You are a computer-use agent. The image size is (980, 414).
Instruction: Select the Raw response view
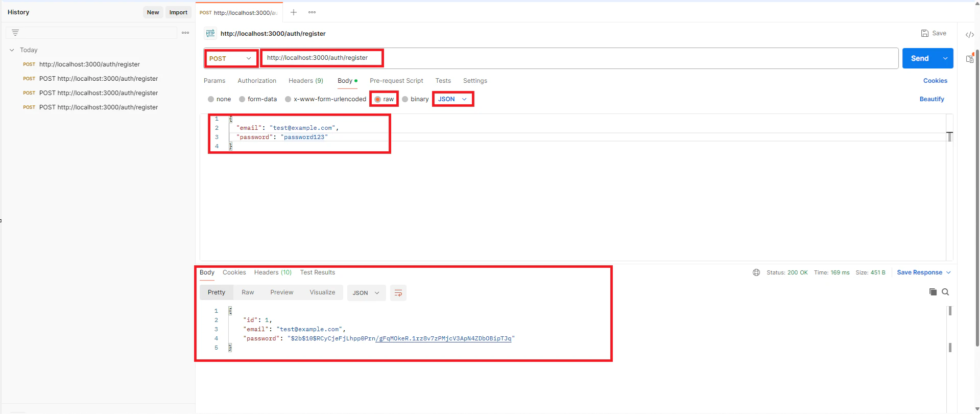(248, 292)
